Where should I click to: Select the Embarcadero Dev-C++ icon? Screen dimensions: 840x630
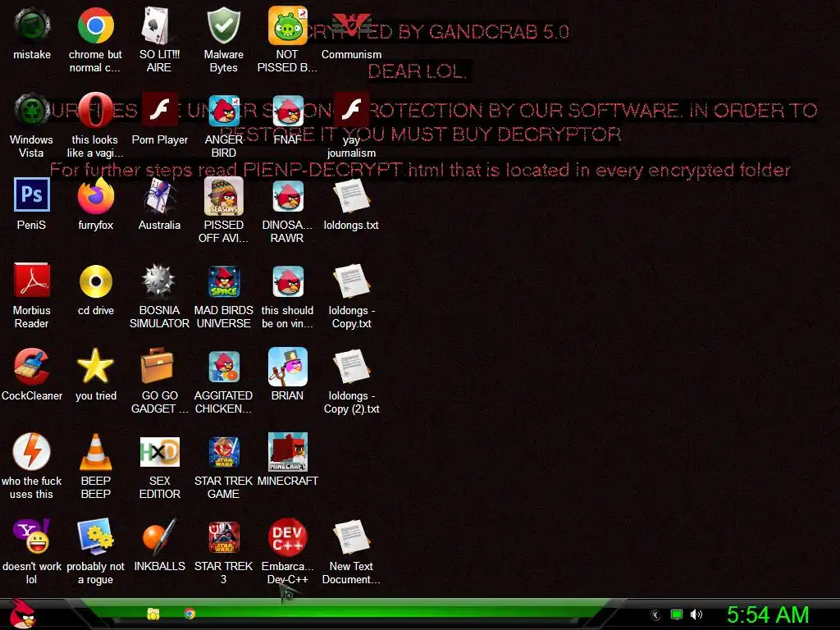287,536
